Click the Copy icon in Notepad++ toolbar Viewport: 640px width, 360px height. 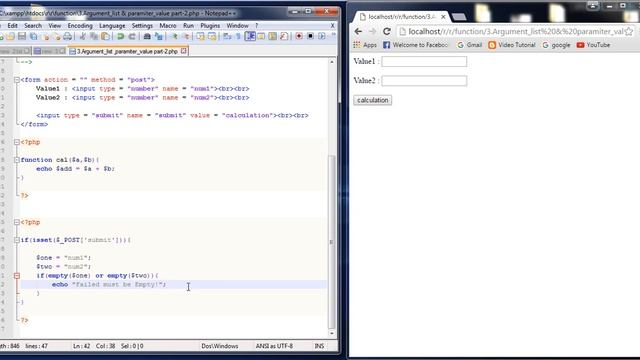pos(93,37)
